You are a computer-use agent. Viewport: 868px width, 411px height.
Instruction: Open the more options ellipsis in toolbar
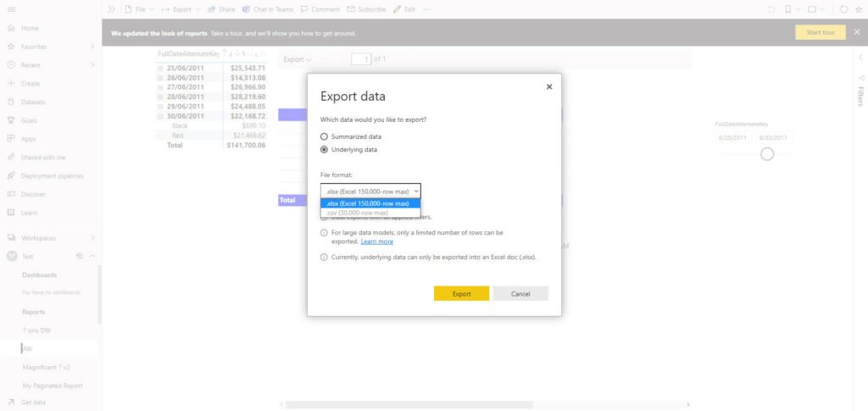pyautogui.click(x=426, y=9)
